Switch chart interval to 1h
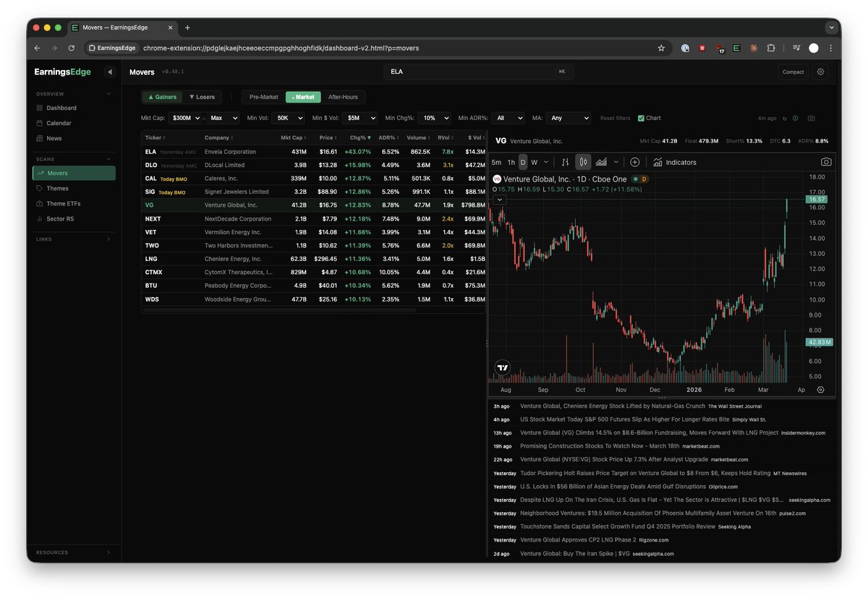 point(511,162)
